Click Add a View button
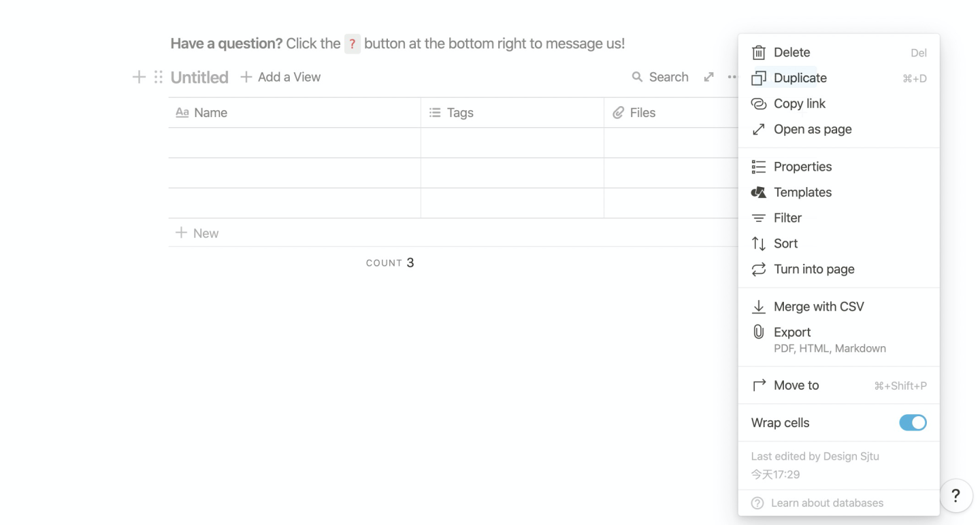This screenshot has height=525, width=980. click(x=280, y=77)
